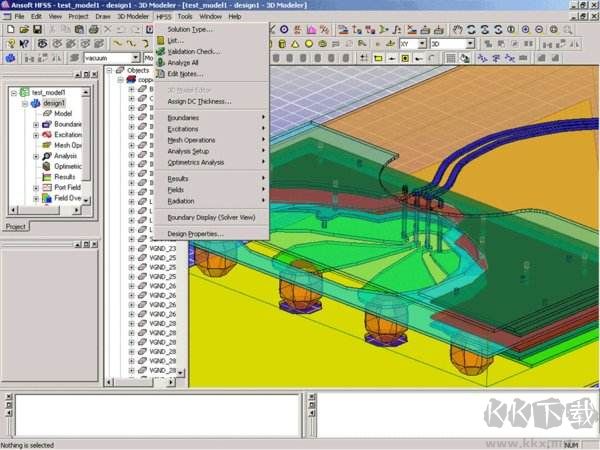This screenshot has width=600, height=450.
Task: Expand the Boundaries node in project tree
Action: pos(36,125)
